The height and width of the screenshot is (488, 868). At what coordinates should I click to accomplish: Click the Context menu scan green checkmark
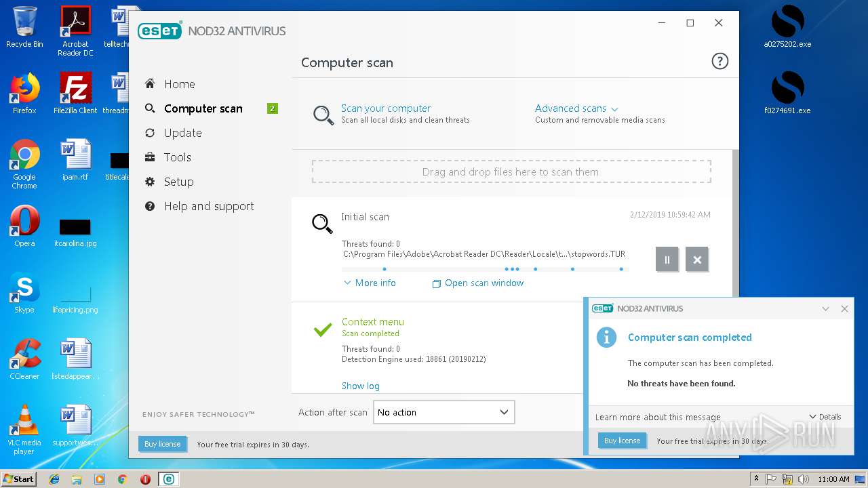[x=323, y=329]
